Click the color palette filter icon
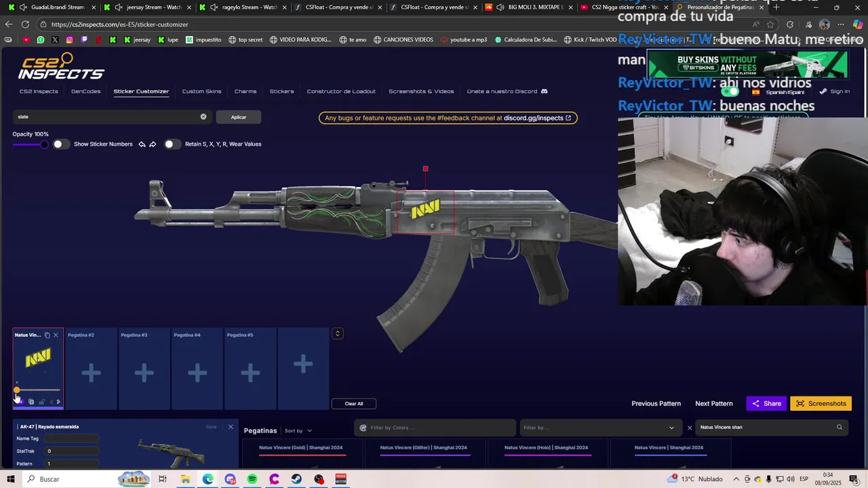The image size is (868, 488). click(363, 428)
